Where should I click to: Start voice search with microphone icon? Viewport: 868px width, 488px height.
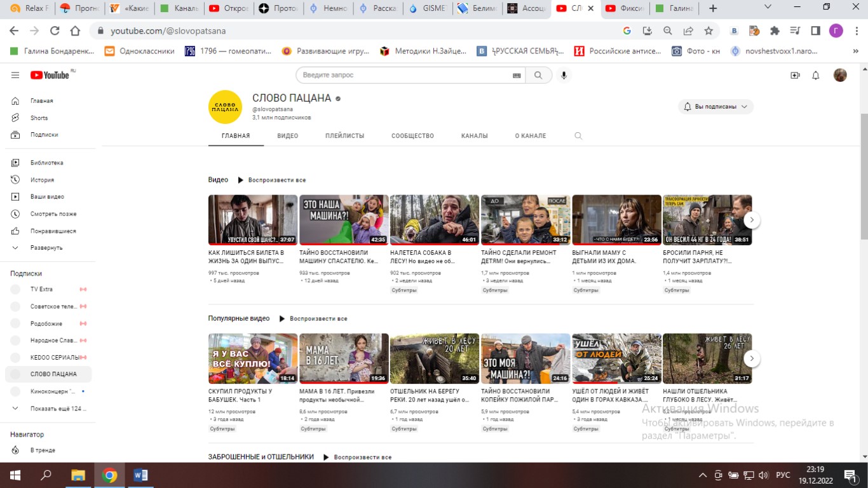(563, 75)
